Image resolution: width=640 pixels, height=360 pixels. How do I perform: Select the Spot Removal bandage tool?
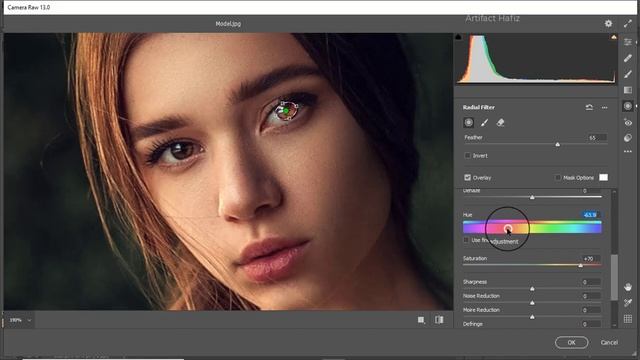[628, 58]
